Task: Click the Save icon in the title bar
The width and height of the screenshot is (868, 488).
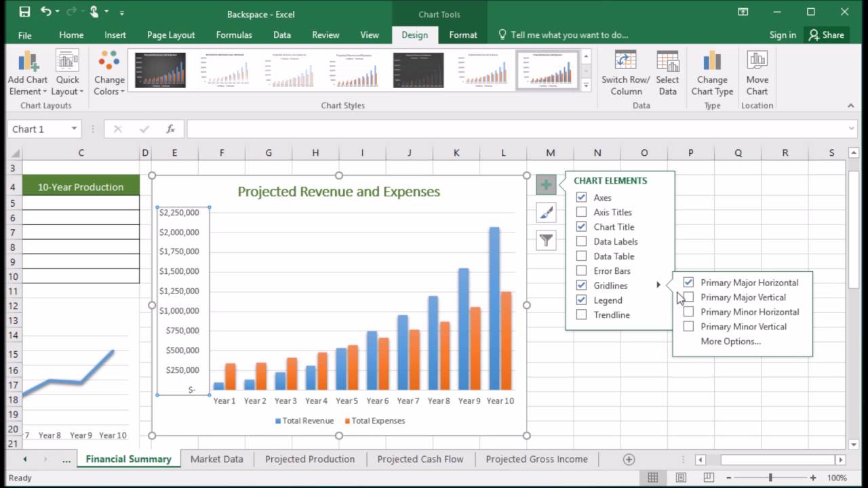Action: click(x=24, y=12)
